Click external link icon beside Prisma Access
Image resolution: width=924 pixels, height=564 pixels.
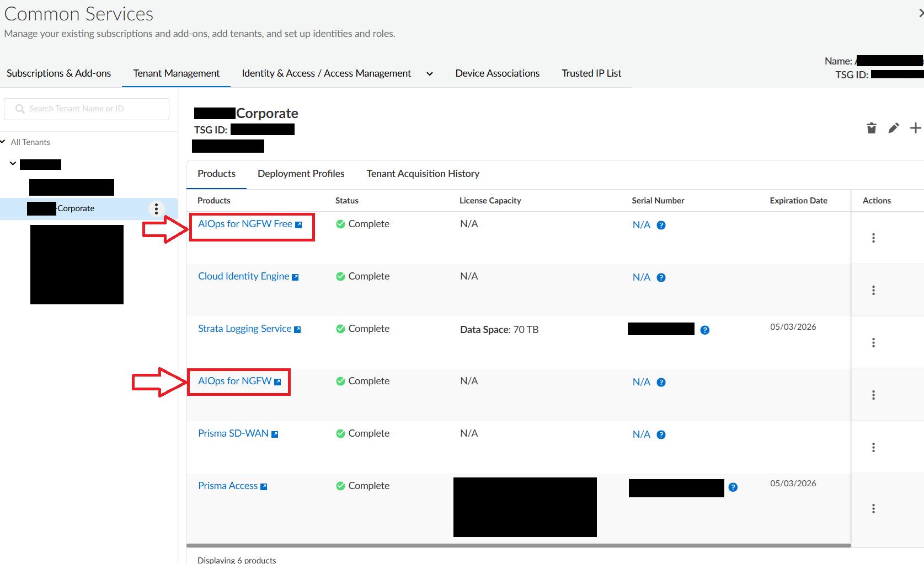click(x=264, y=486)
